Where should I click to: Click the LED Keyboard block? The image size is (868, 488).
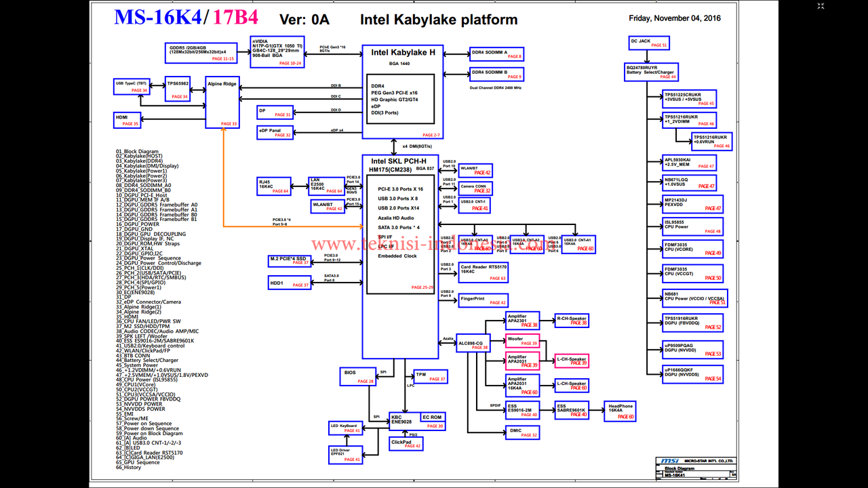pos(346,428)
